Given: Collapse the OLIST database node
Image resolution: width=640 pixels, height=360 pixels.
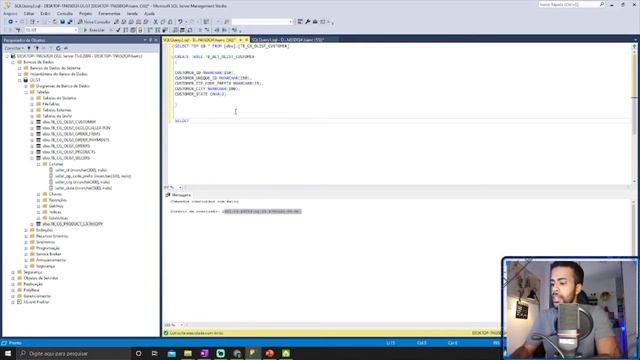Looking at the screenshot, I should [20, 80].
